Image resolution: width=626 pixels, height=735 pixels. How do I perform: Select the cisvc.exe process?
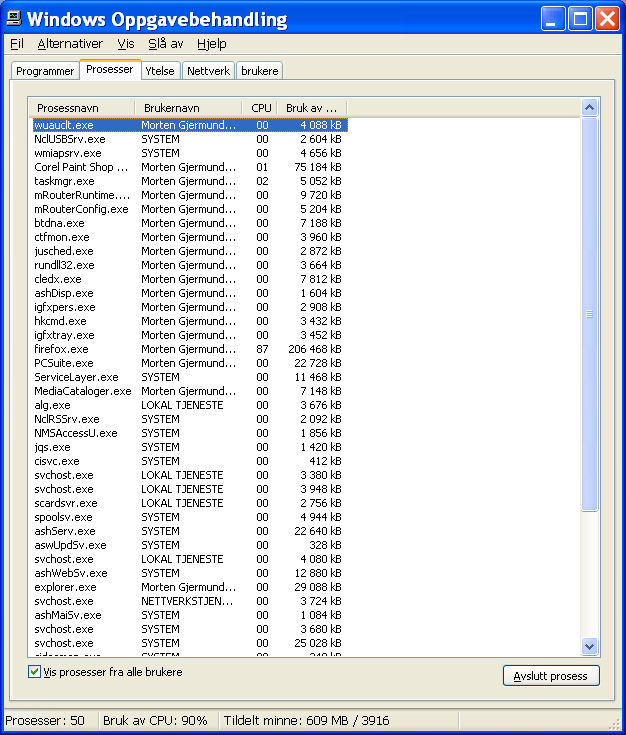[190, 461]
